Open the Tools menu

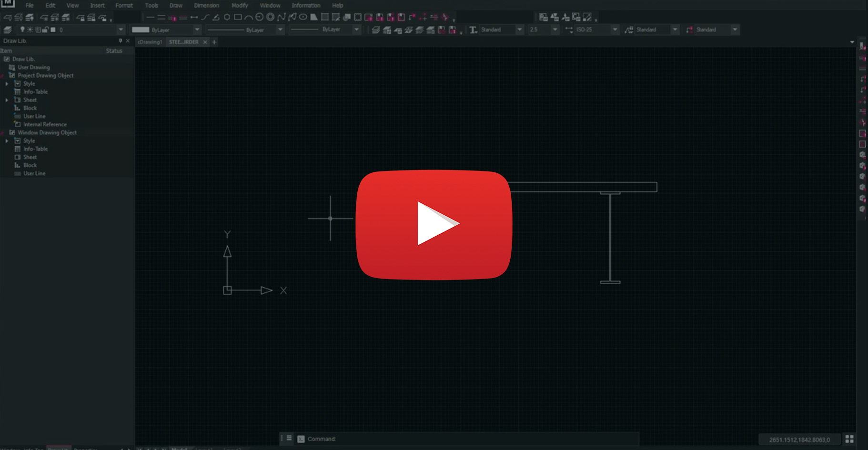pos(151,6)
